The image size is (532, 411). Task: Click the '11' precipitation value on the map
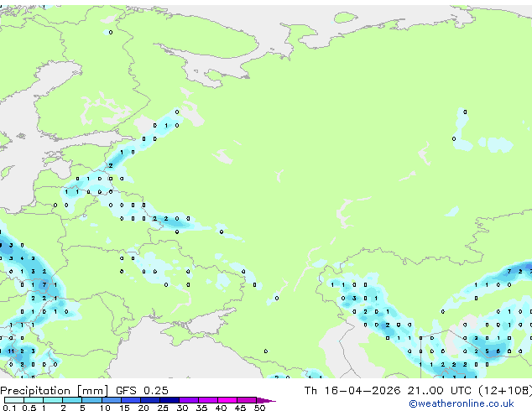(11, 351)
